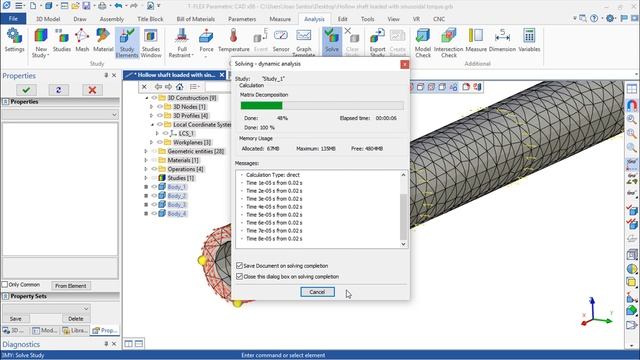Screen dimensions: 640x360
Task: Run Model Check
Action: (x=423, y=42)
